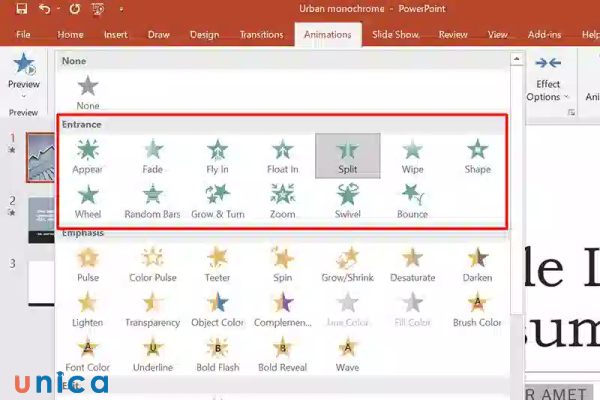The height and width of the screenshot is (400, 600).
Task: Pick the Bounce entrance animation
Action: coord(412,199)
